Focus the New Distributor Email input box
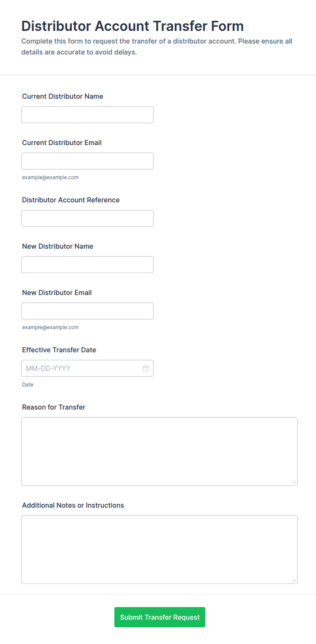Viewport: 316px width, 644px height. pos(87,311)
